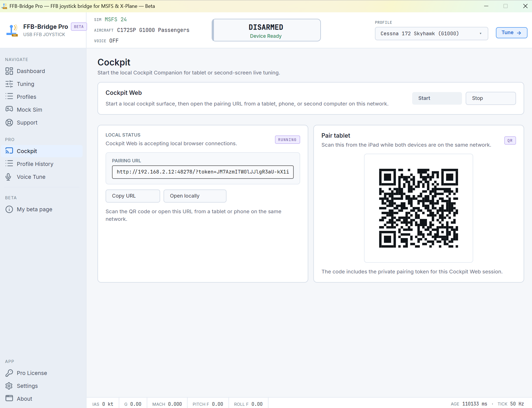Open the Support page
The image size is (532, 408).
pos(42,123)
